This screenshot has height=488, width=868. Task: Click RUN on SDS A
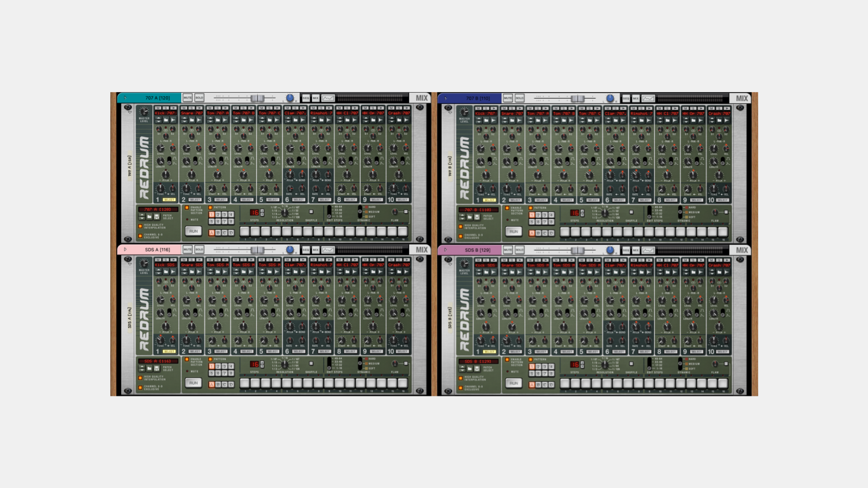coord(193,383)
